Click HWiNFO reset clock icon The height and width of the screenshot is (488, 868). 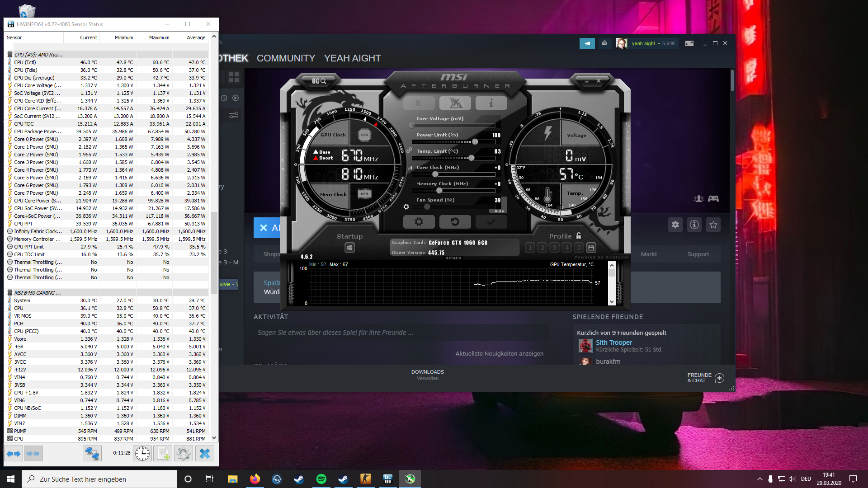[x=142, y=453]
